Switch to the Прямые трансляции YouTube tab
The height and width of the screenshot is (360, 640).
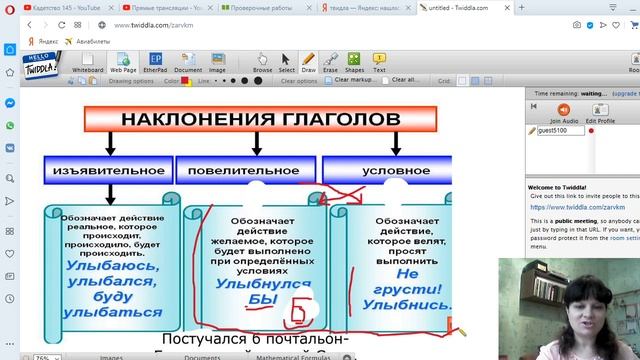[x=167, y=8]
